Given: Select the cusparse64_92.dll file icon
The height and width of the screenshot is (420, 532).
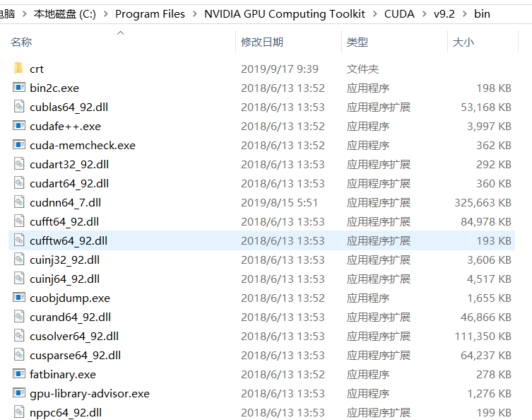Looking at the screenshot, I should coord(19,355).
